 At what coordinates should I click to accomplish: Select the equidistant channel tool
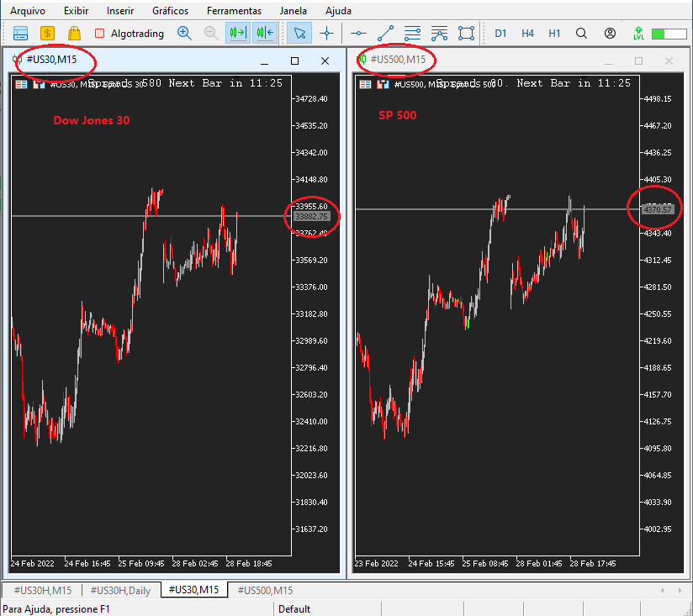[412, 33]
